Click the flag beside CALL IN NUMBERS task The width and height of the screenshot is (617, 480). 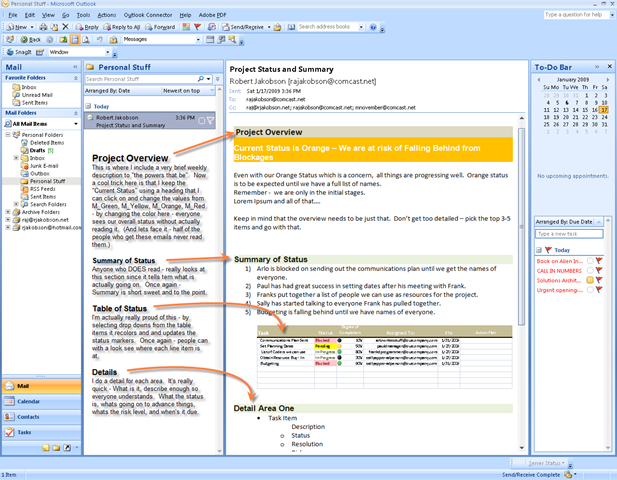(x=599, y=270)
